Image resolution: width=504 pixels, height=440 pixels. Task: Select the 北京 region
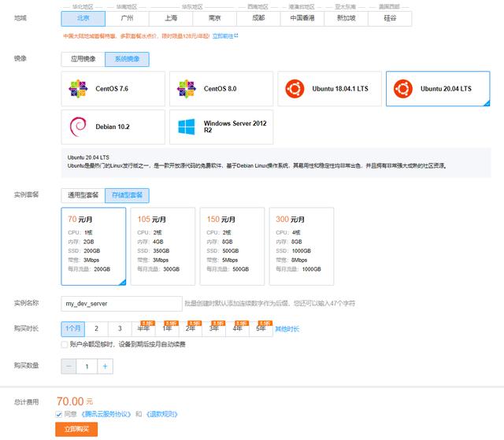(83, 18)
